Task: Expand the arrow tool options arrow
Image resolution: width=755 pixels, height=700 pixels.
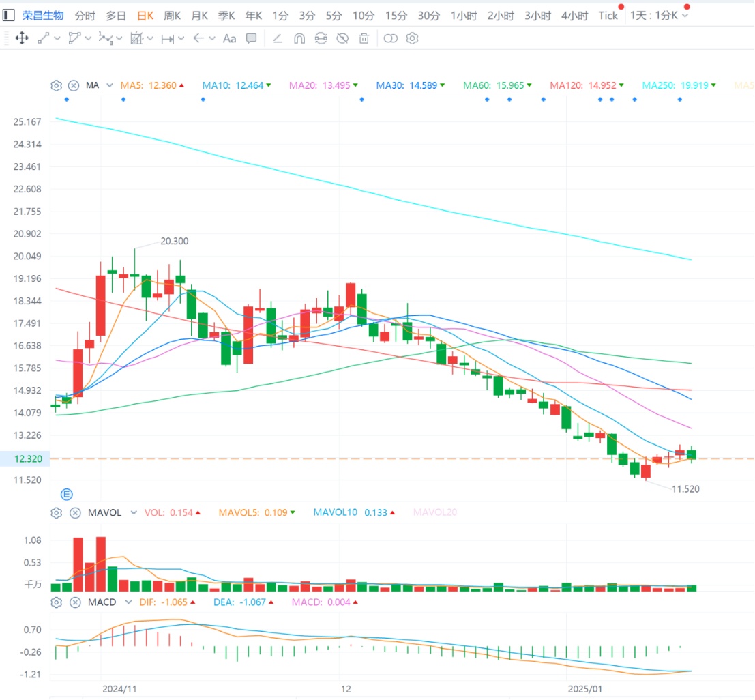Action: 212,38
